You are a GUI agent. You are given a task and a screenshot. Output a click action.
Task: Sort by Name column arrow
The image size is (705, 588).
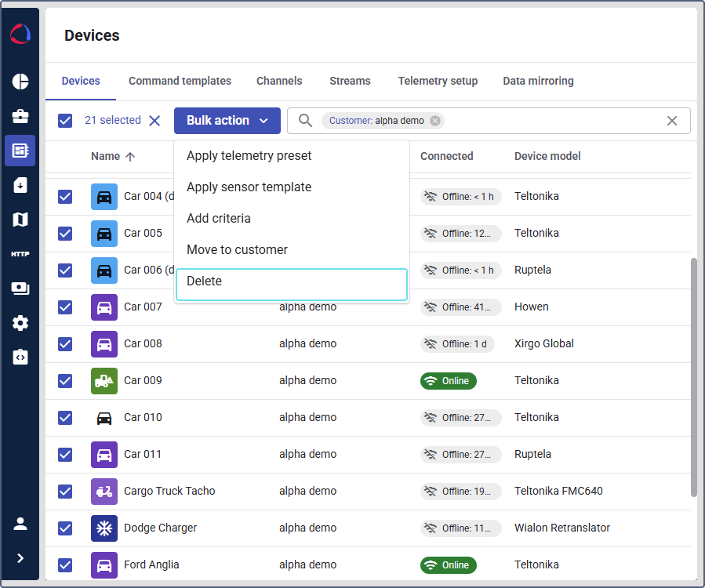coord(130,157)
